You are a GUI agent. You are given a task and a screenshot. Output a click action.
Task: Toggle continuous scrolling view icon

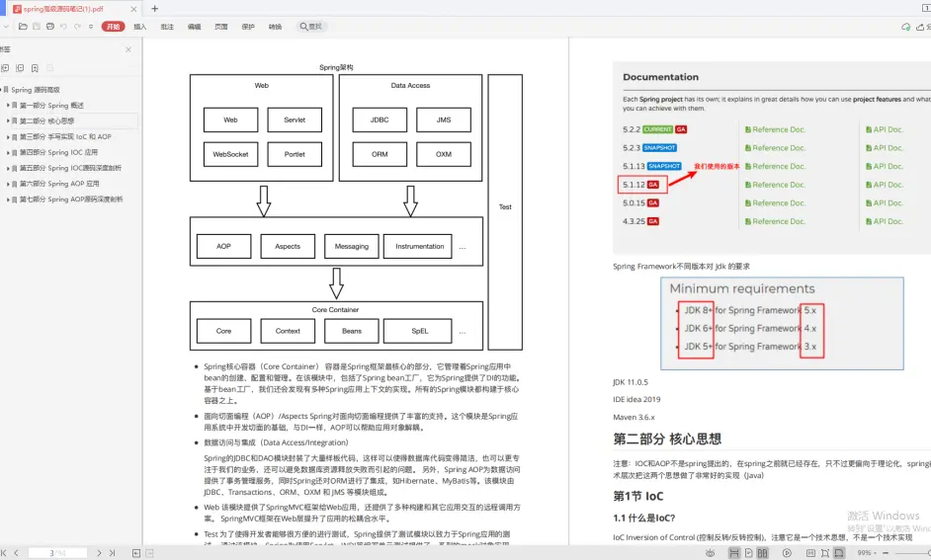(734, 553)
